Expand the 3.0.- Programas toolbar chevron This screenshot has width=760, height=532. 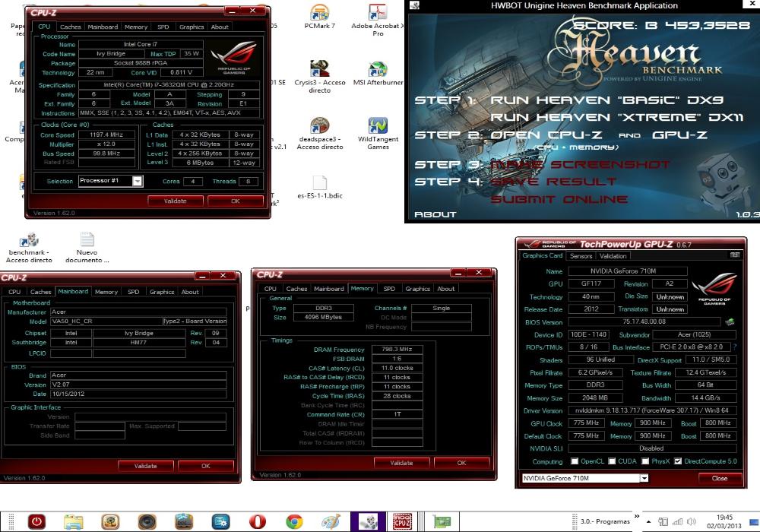[x=637, y=516]
